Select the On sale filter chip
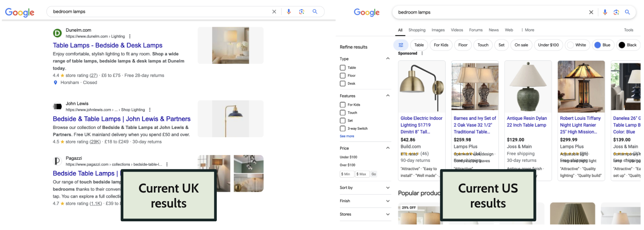644x230 pixels. pos(521,45)
